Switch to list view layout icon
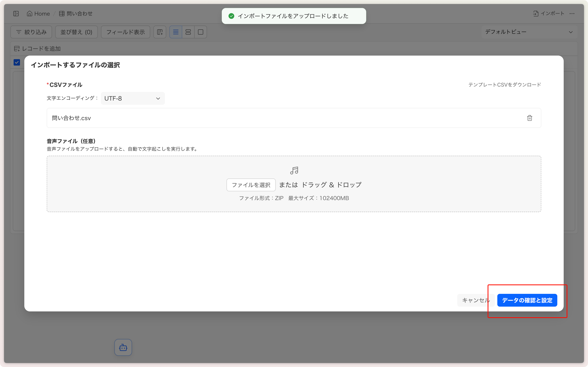The width and height of the screenshot is (588, 367). point(176,32)
